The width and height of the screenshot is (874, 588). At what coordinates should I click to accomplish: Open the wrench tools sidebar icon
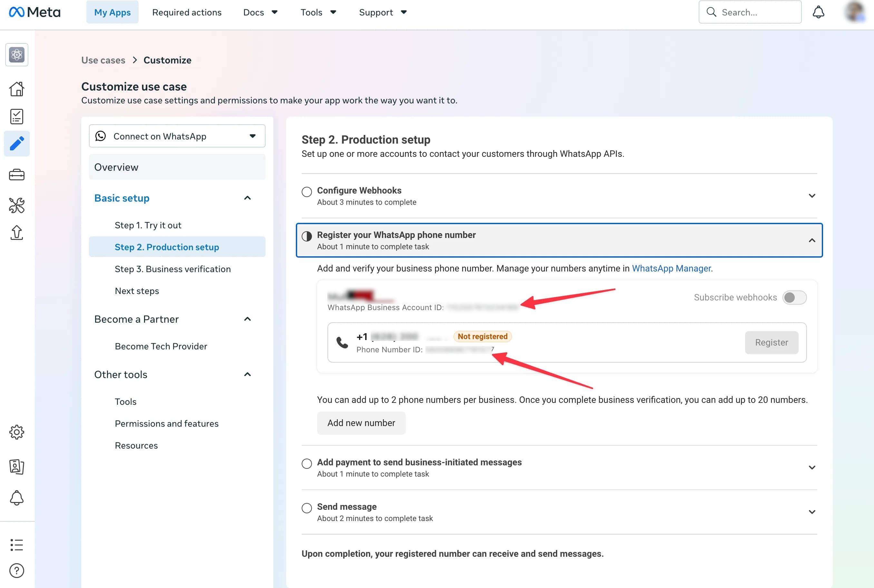click(17, 205)
